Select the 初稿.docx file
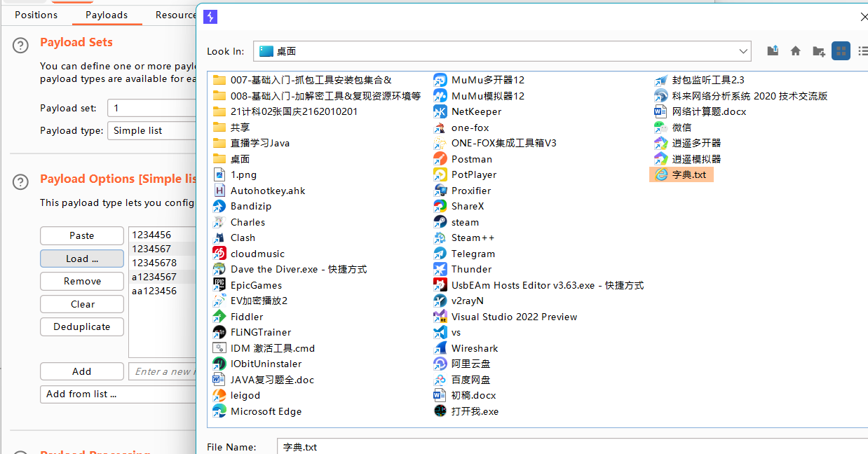This screenshot has width=868, height=454. coord(464,395)
